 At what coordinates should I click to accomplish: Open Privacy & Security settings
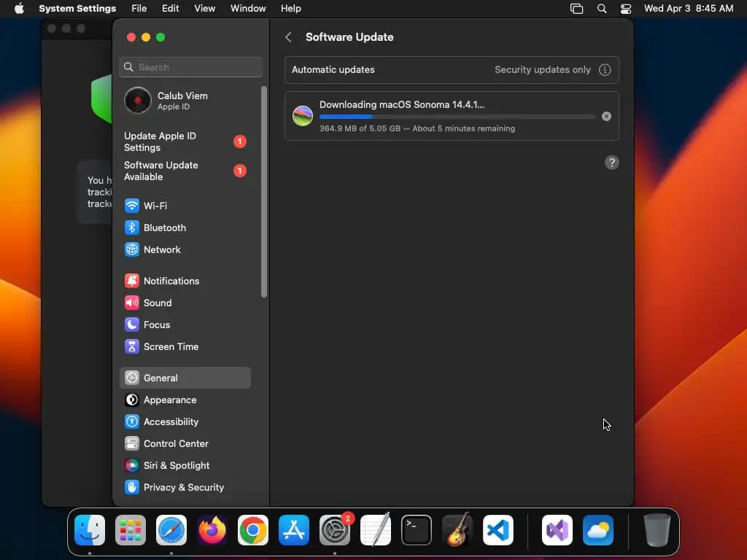click(x=185, y=488)
